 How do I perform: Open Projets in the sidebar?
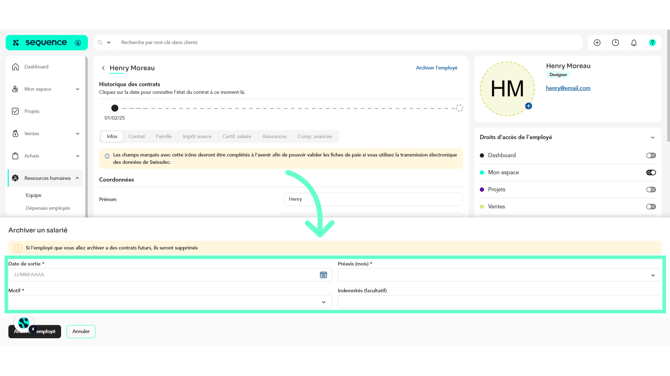pos(32,111)
